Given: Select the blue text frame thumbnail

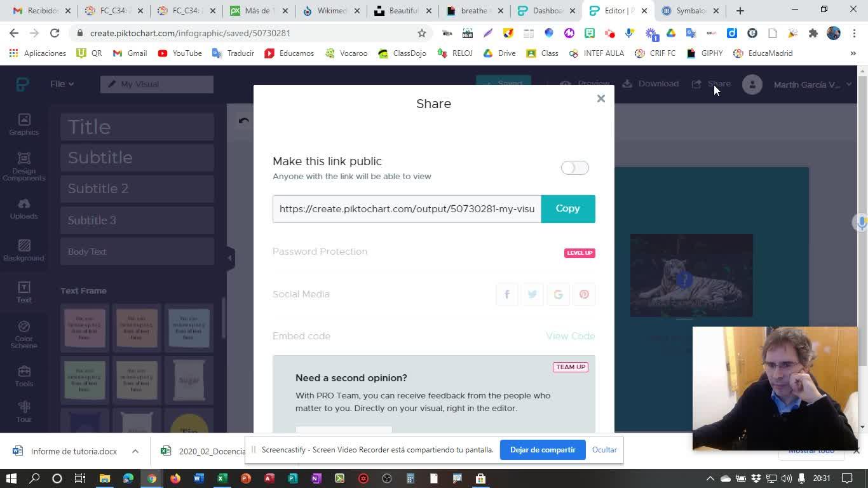Looking at the screenshot, I should coord(189,328).
